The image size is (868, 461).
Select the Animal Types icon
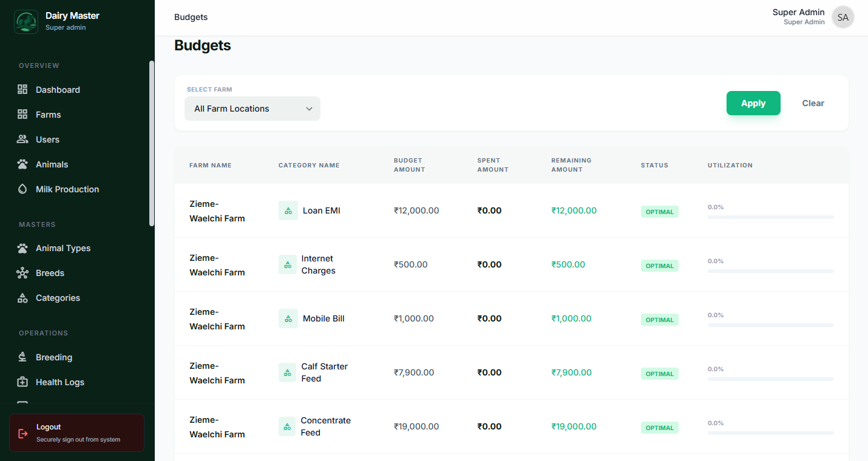pyautogui.click(x=22, y=247)
